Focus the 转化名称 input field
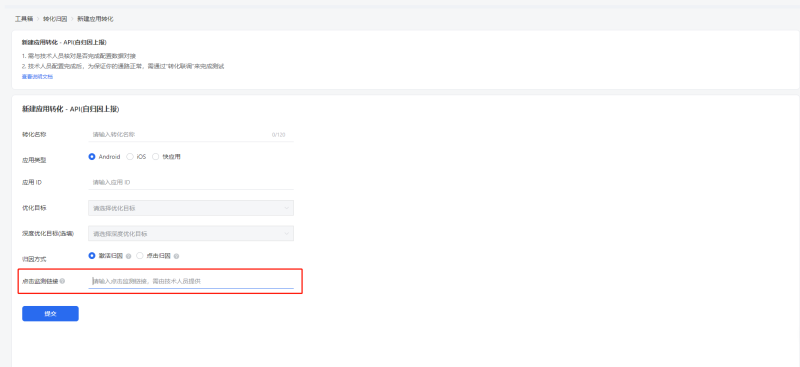800x367 pixels. (x=191, y=135)
